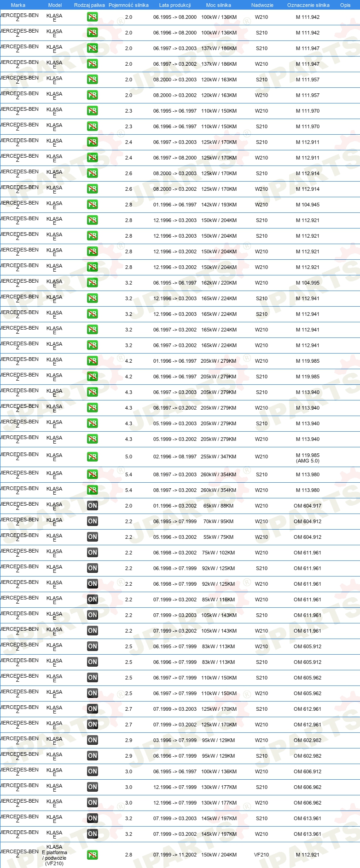Click ON diesel icon for S210 OM 605.962
360x868 pixels.
pyautogui.click(x=93, y=678)
